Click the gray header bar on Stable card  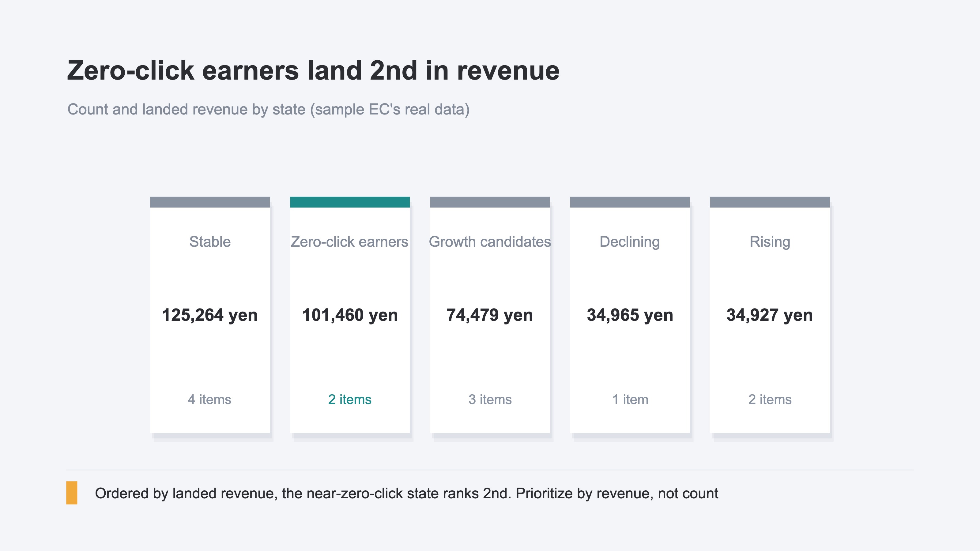(x=210, y=202)
